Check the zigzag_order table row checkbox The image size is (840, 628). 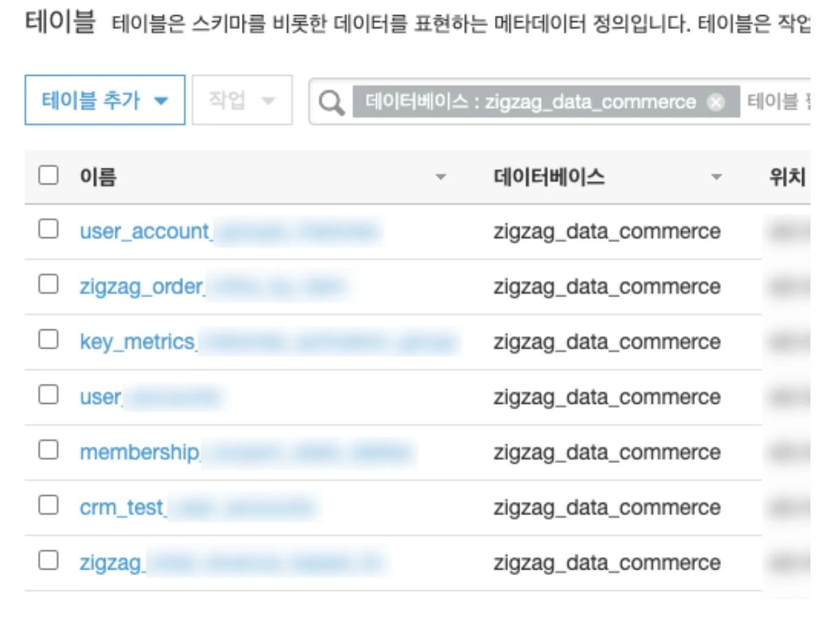(48, 284)
